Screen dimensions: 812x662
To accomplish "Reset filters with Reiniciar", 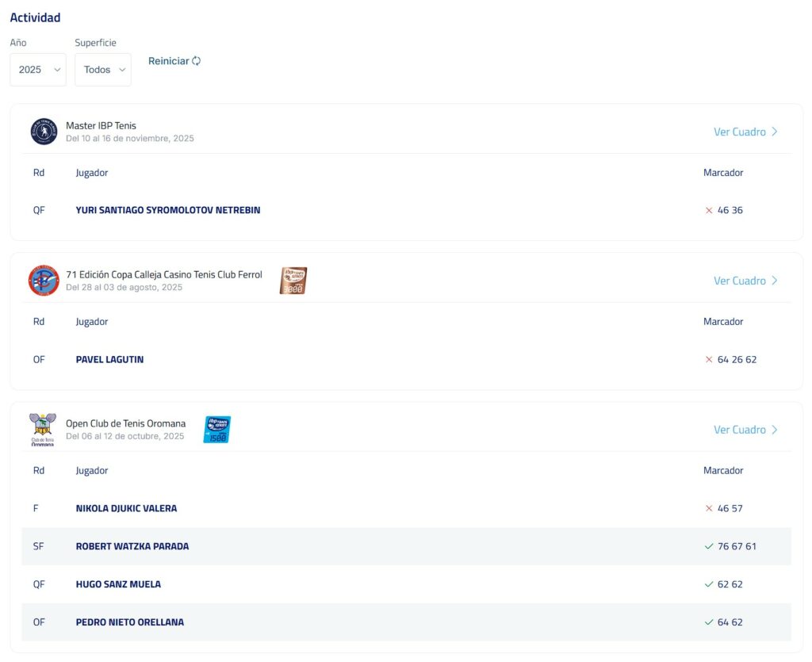I will [x=169, y=61].
